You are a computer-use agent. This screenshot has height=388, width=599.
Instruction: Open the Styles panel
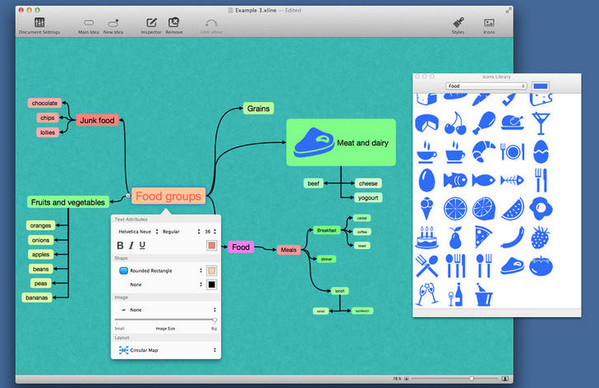(x=458, y=26)
